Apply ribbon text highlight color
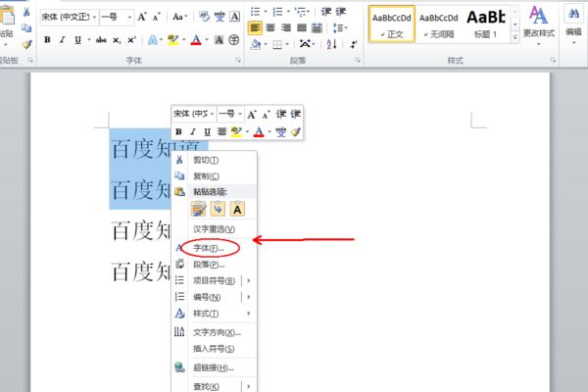Viewport: 588px width, 392px height. [172, 40]
